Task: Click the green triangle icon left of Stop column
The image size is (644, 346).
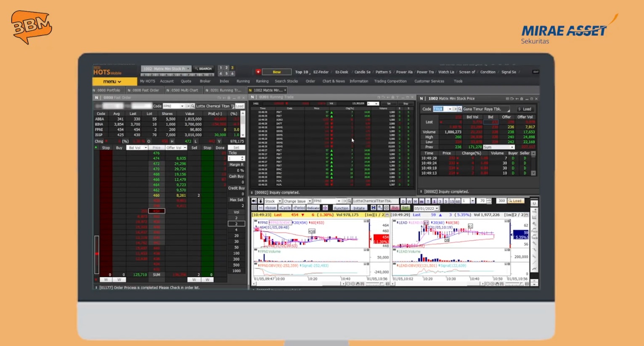Action: click(x=96, y=147)
